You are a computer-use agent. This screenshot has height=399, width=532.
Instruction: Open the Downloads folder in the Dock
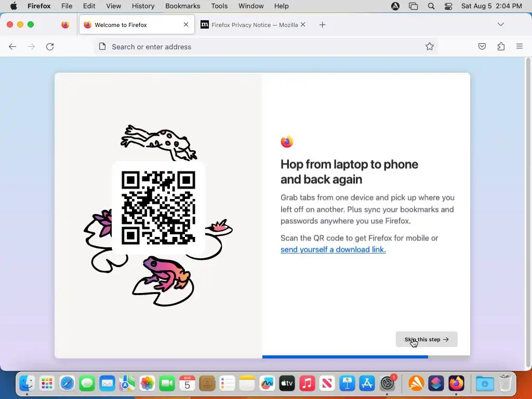pyautogui.click(x=485, y=383)
